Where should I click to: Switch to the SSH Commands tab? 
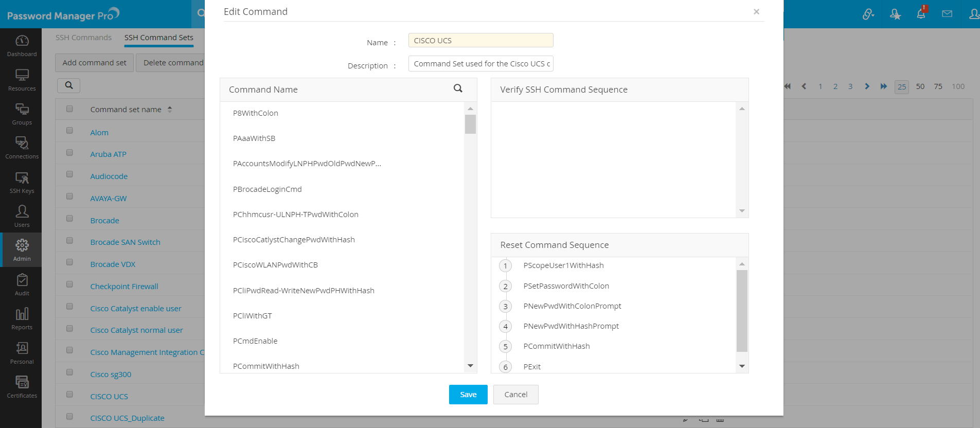pos(83,38)
